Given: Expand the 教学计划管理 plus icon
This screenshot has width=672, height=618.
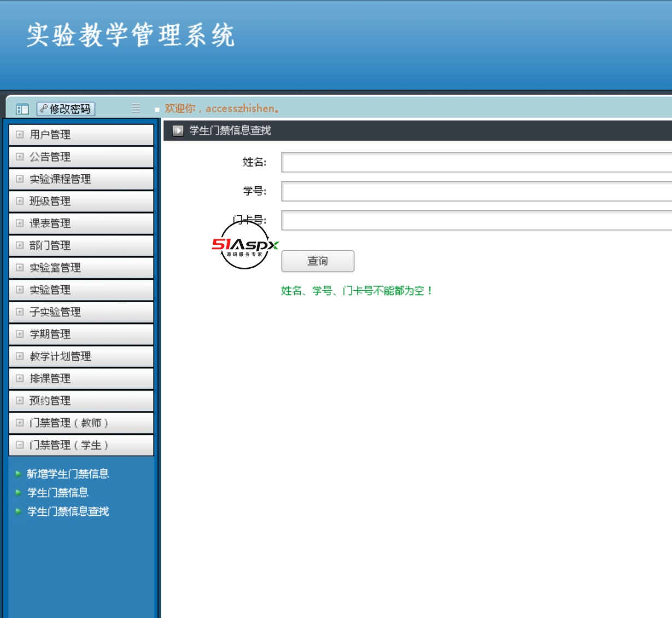Looking at the screenshot, I should point(20,356).
